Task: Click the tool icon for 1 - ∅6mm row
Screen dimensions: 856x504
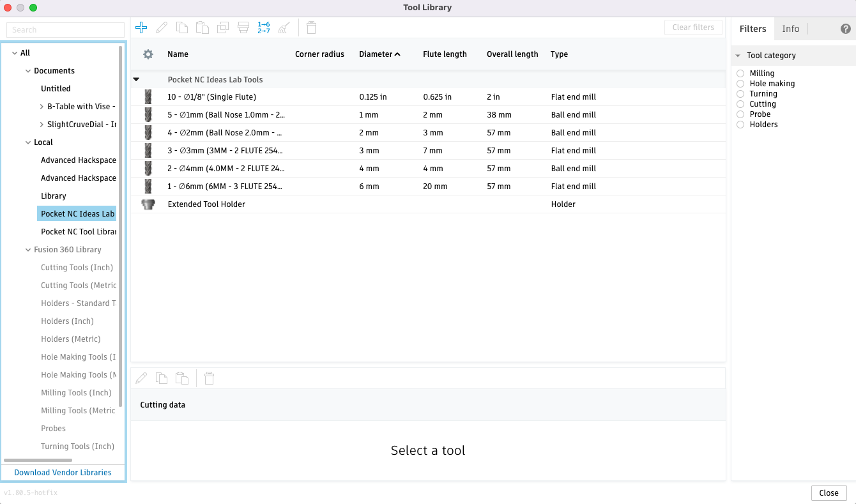Action: (148, 187)
